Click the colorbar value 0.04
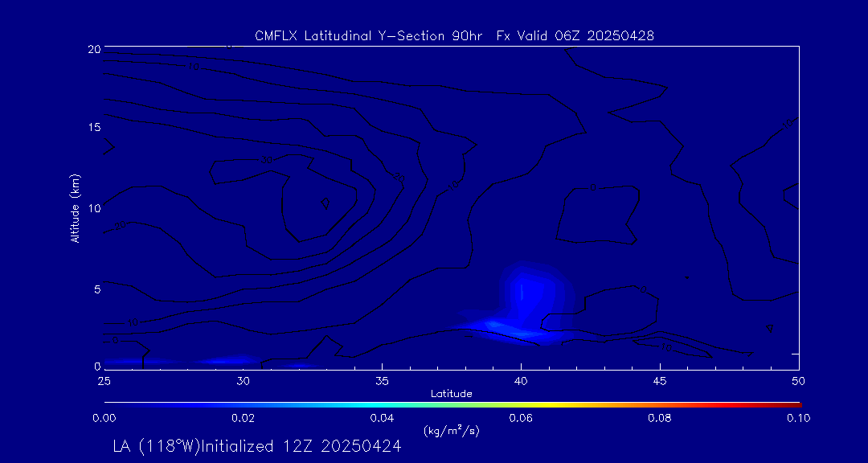This screenshot has height=463, width=868. pyautogui.click(x=382, y=418)
